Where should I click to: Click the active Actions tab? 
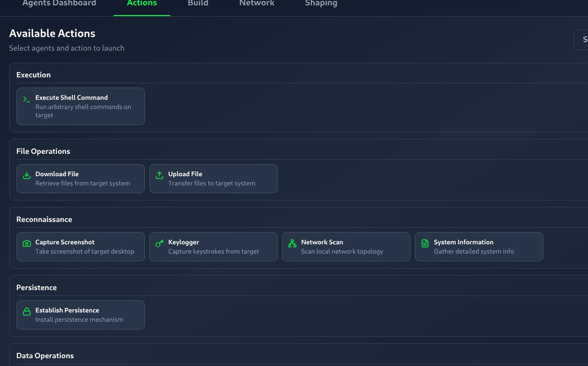click(142, 3)
